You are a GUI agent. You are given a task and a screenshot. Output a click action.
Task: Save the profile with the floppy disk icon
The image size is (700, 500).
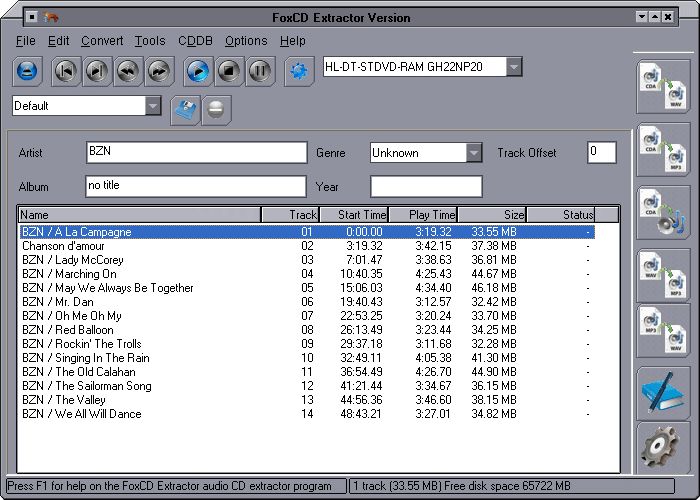point(186,110)
